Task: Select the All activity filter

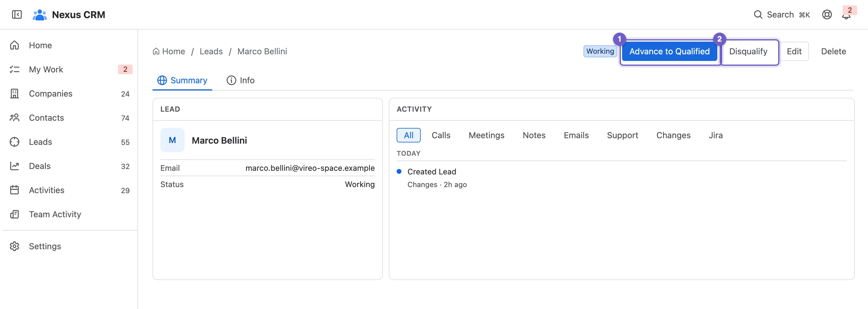Action: click(408, 135)
